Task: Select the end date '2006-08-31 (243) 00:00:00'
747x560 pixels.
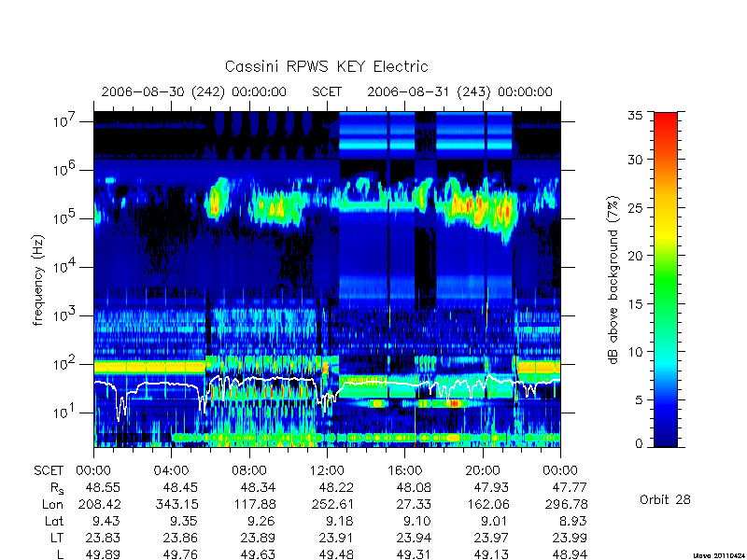Action: 459,91
